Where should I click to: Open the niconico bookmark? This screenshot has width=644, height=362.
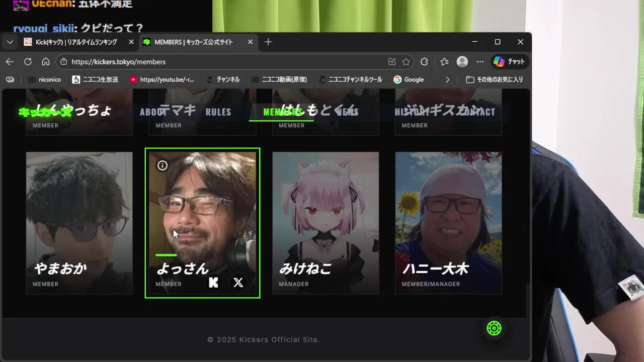tap(45, 79)
